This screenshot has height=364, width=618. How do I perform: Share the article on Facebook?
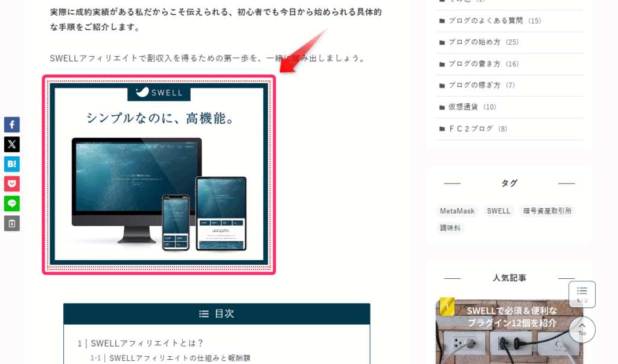tap(12, 124)
